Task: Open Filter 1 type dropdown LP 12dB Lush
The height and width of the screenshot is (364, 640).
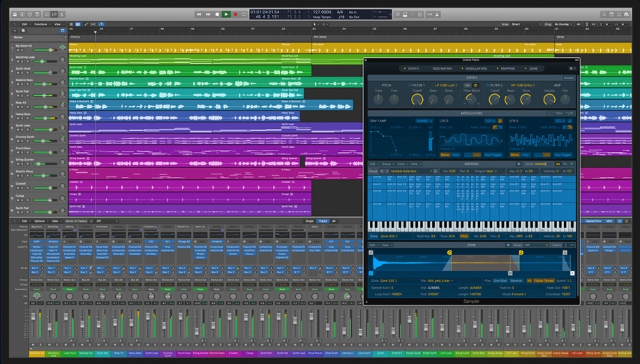Action: click(x=446, y=85)
